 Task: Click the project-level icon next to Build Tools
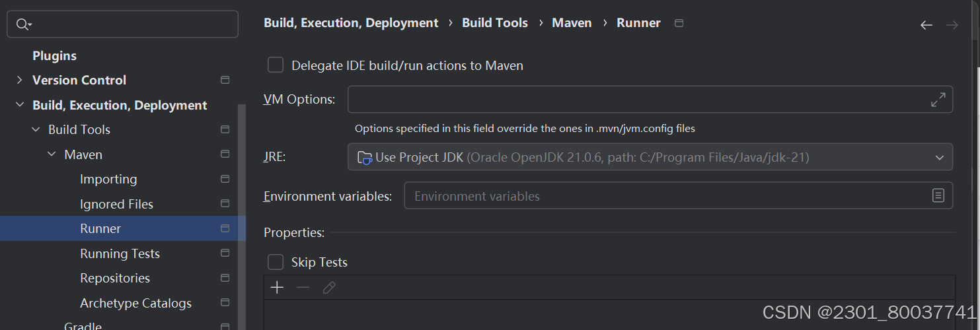click(x=225, y=129)
